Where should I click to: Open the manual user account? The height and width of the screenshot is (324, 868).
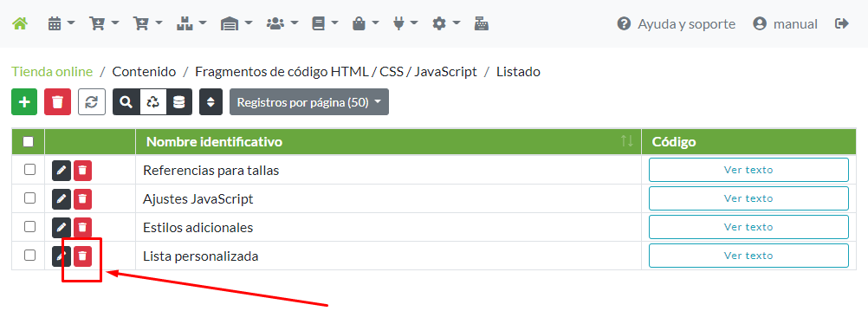click(785, 23)
